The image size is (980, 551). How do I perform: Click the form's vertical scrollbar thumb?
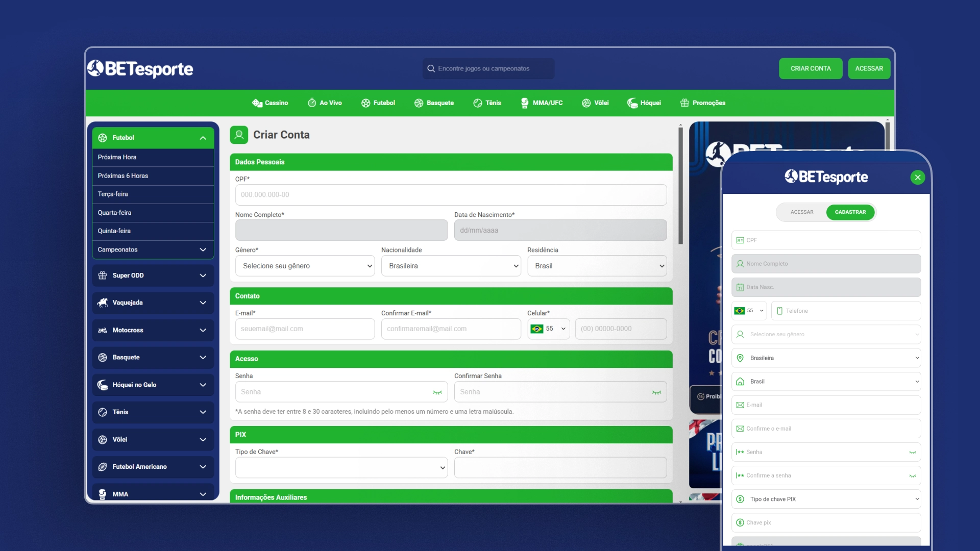click(x=680, y=186)
